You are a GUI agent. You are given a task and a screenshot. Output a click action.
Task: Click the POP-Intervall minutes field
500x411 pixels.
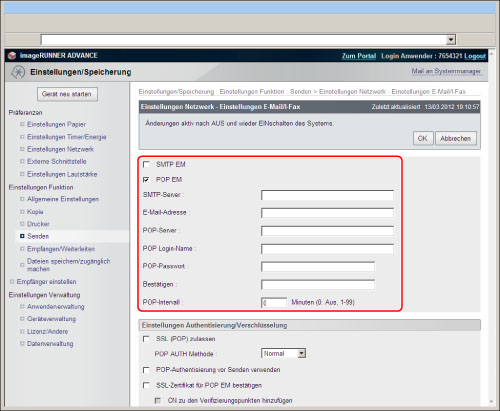(x=274, y=303)
